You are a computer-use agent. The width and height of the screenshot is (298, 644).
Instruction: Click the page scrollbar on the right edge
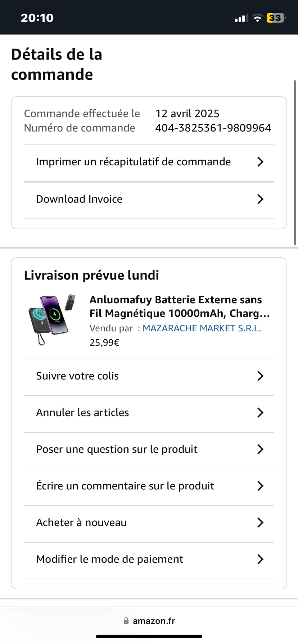(295, 163)
